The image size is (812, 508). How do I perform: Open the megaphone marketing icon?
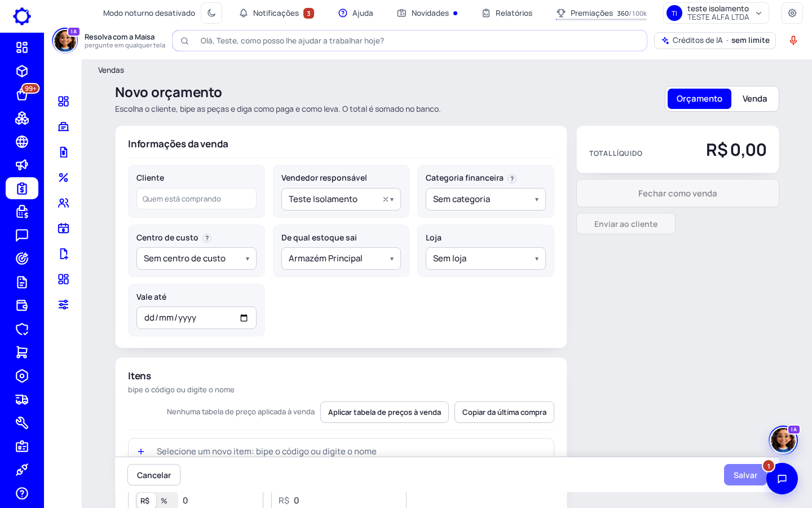tap(22, 165)
